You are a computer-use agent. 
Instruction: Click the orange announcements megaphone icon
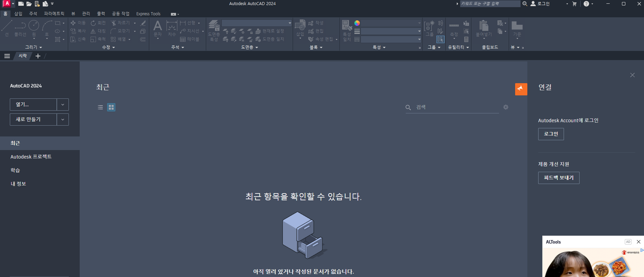pyautogui.click(x=521, y=89)
